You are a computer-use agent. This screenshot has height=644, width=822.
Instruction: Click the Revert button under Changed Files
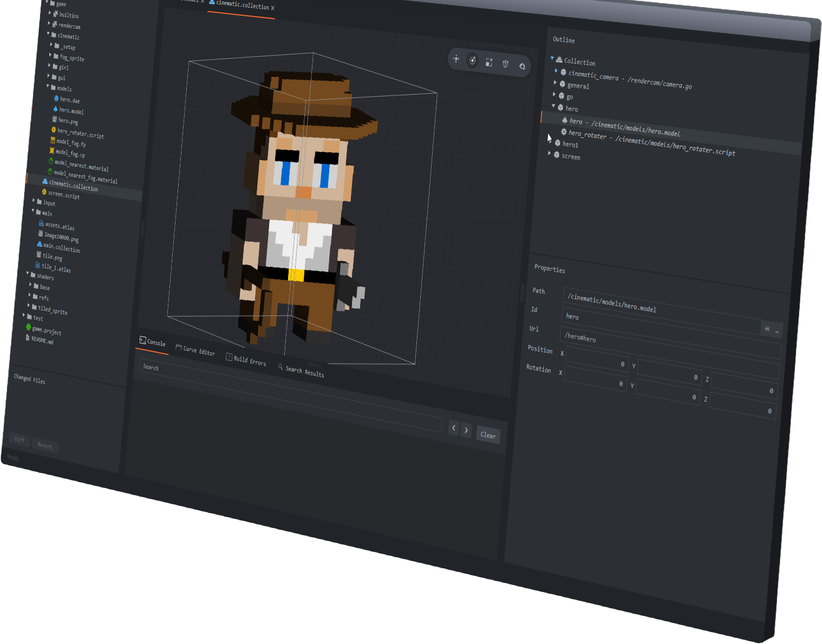pos(45,445)
